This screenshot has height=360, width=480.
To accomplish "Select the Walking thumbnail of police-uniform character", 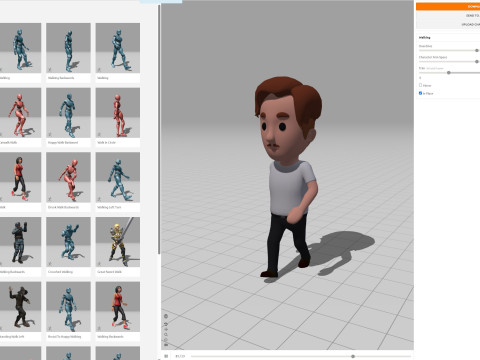I will point(20,242).
